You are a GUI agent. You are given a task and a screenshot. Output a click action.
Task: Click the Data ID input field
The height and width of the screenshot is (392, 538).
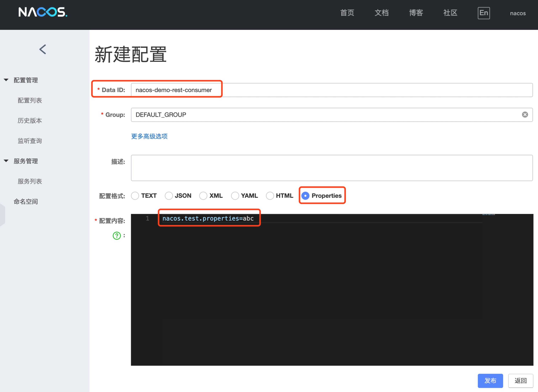[332, 90]
